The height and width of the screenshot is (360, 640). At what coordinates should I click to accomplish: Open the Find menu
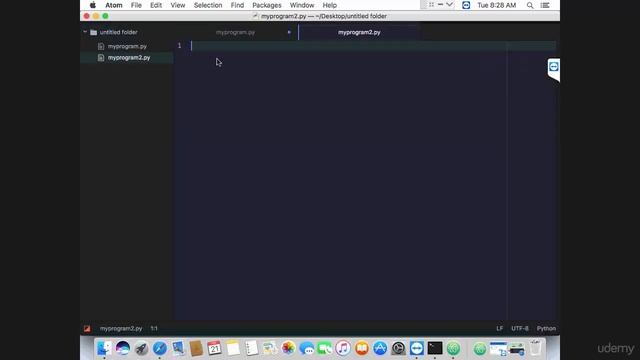pyautogui.click(x=237, y=5)
